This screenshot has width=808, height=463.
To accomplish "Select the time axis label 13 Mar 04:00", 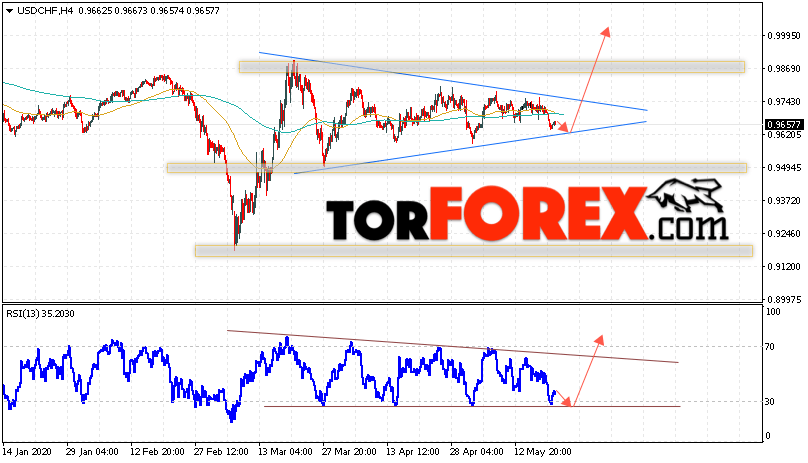I will 285,452.
